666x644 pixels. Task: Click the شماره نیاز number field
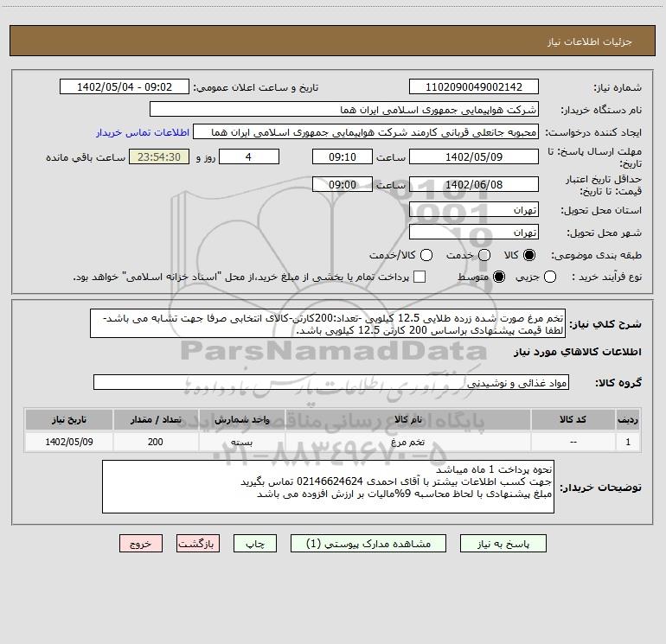(474, 87)
